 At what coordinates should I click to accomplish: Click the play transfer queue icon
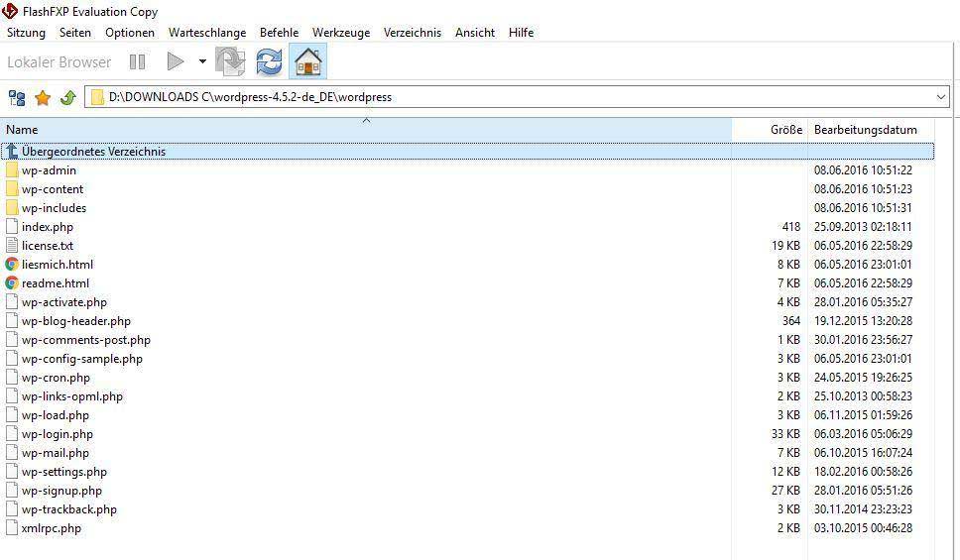[176, 61]
